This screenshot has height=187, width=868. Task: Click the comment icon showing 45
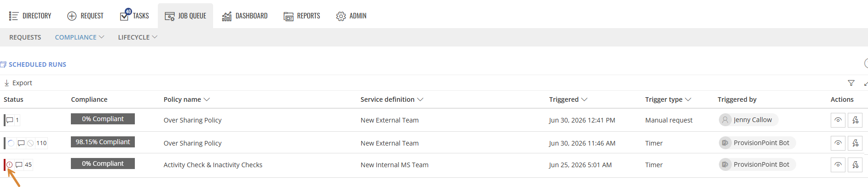tap(19, 164)
